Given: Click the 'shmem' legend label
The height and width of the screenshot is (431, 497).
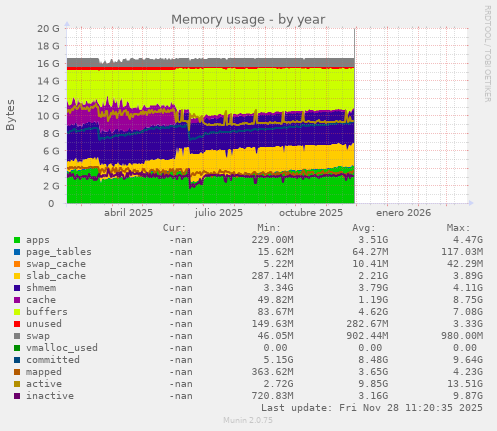Looking at the screenshot, I should [x=41, y=288].
